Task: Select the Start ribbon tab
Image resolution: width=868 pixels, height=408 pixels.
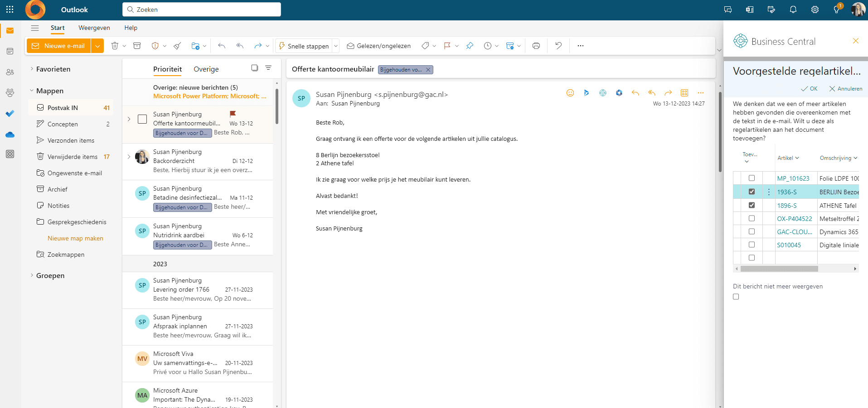Action: (x=58, y=28)
